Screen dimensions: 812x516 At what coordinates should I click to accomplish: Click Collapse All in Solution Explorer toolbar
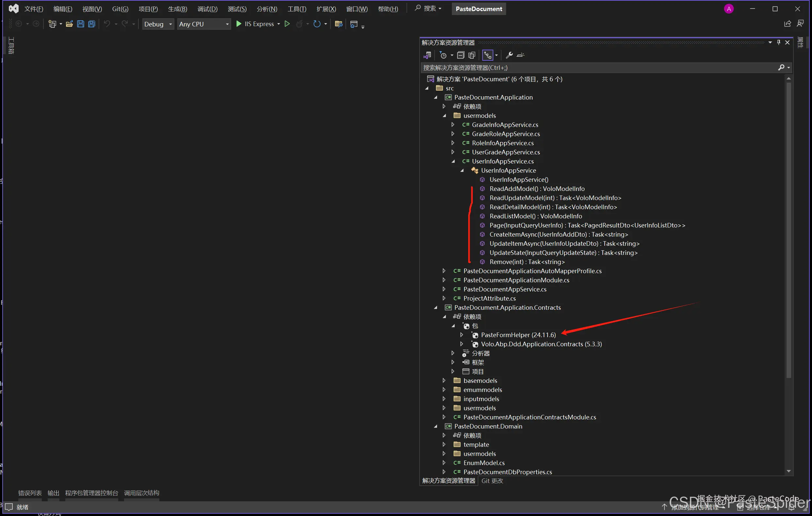click(461, 55)
